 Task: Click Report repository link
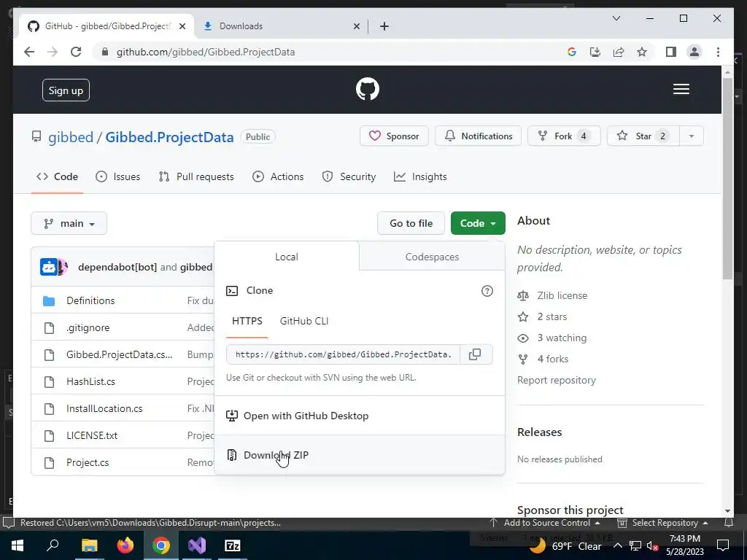(557, 381)
